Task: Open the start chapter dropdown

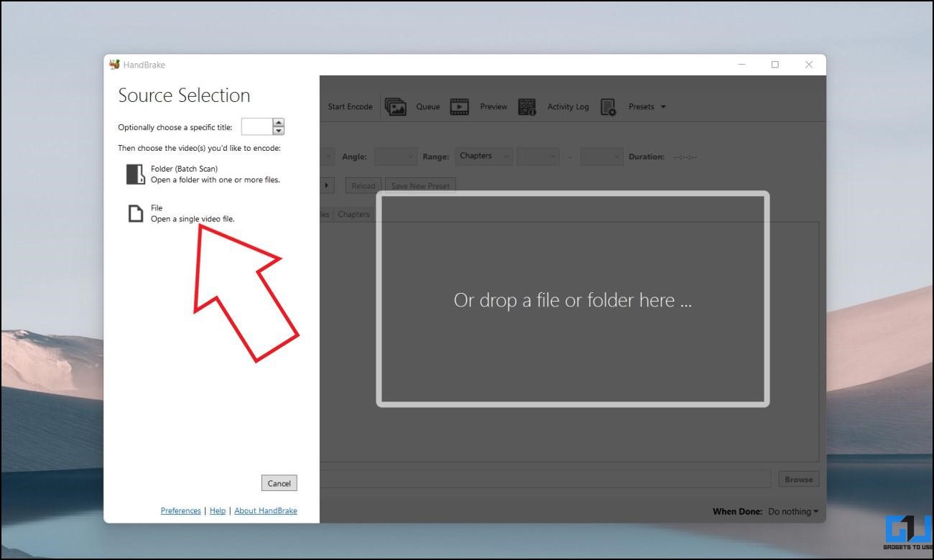Action: click(537, 157)
